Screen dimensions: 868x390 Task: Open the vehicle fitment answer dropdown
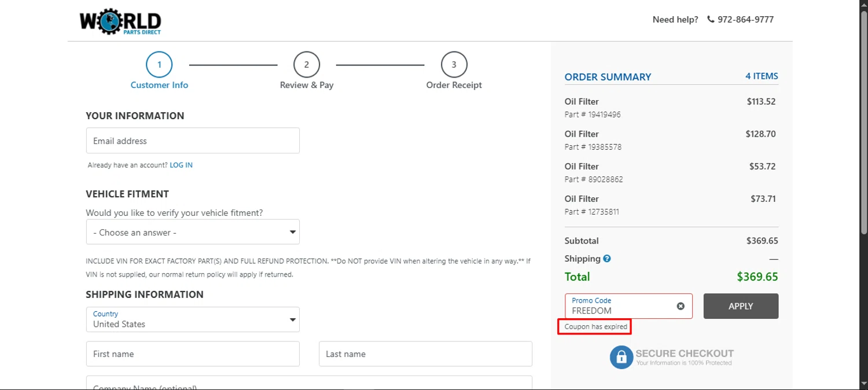(193, 232)
